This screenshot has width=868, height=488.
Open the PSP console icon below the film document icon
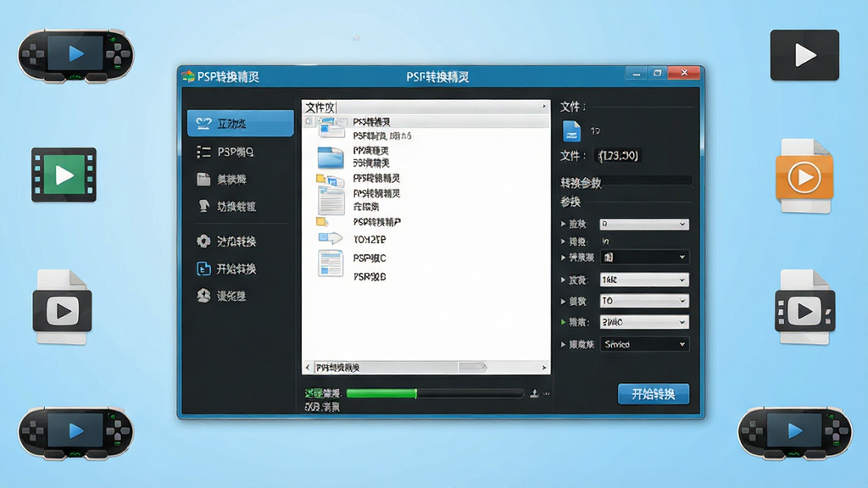(794, 433)
